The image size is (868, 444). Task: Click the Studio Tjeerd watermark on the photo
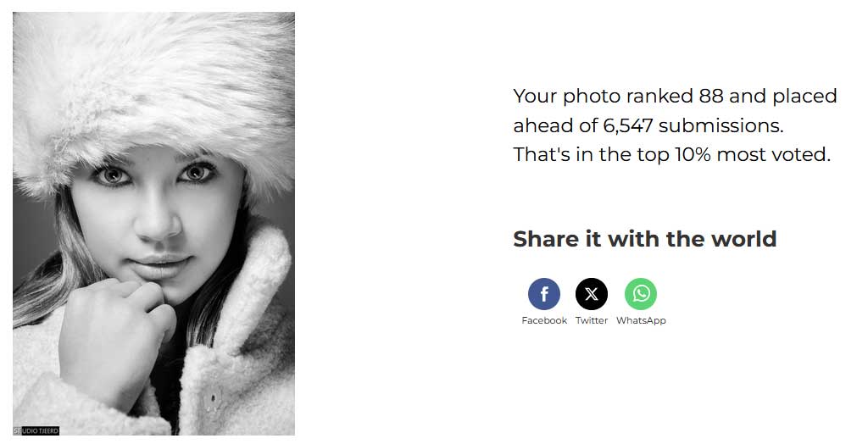click(36, 430)
